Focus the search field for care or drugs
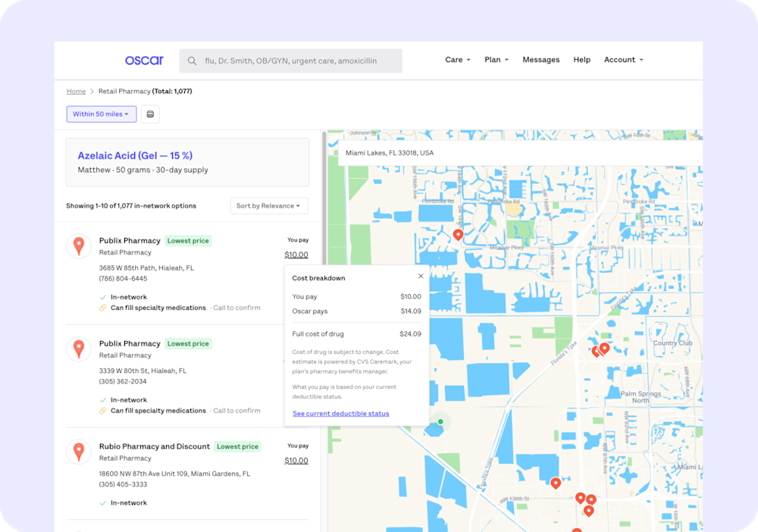The height and width of the screenshot is (532, 758). pyautogui.click(x=290, y=61)
